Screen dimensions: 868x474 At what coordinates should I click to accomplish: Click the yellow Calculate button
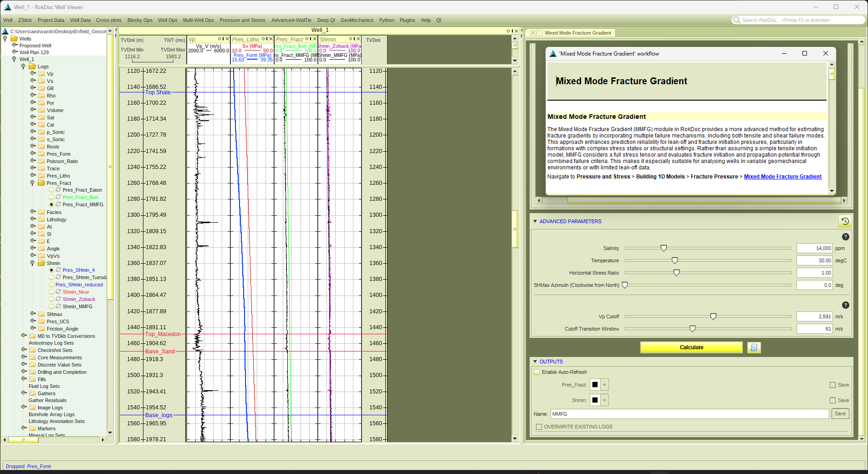coord(691,347)
